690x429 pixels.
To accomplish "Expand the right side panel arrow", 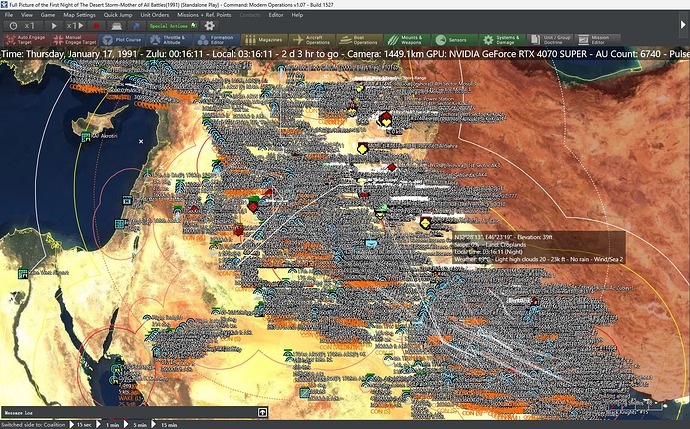I will [683, 26].
